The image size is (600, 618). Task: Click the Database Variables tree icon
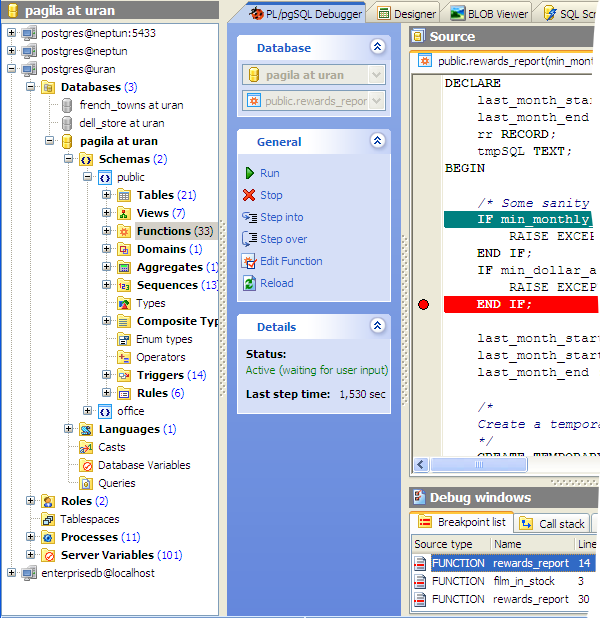coord(87,465)
